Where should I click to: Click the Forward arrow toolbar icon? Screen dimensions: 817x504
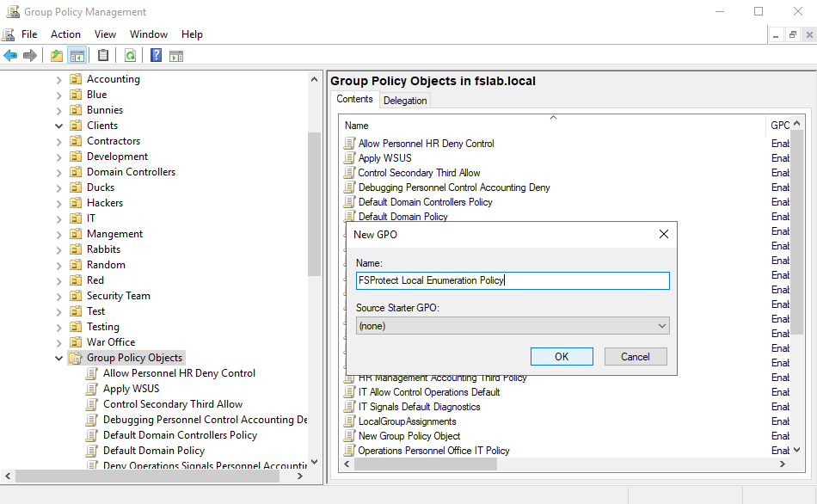(30, 56)
